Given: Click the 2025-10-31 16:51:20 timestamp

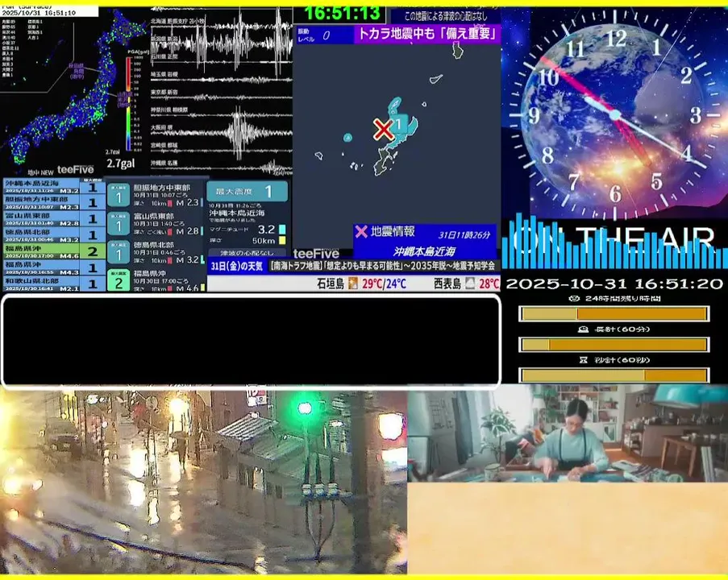Looking at the screenshot, I should [614, 284].
